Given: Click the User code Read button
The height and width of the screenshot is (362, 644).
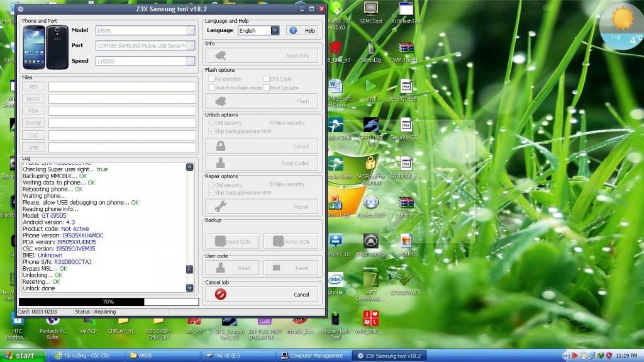Looking at the screenshot, I should (x=232, y=268).
